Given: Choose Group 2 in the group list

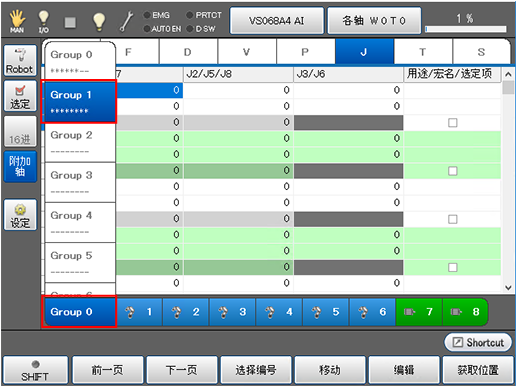Looking at the screenshot, I should [80, 142].
